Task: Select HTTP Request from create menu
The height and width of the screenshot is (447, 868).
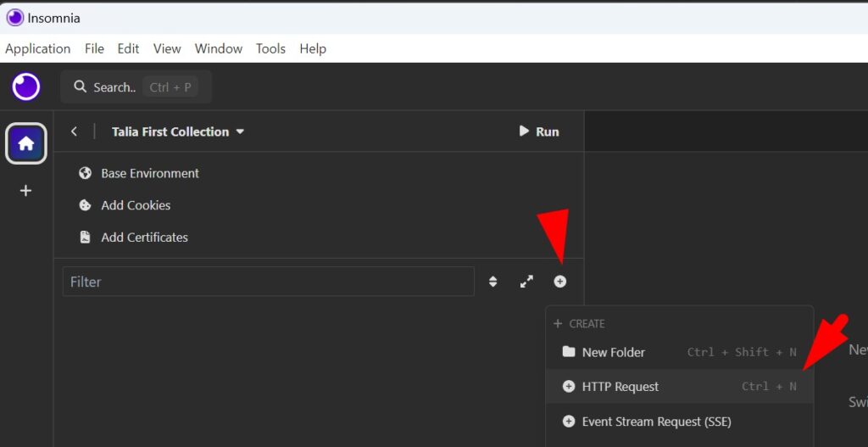Action: coord(679,387)
